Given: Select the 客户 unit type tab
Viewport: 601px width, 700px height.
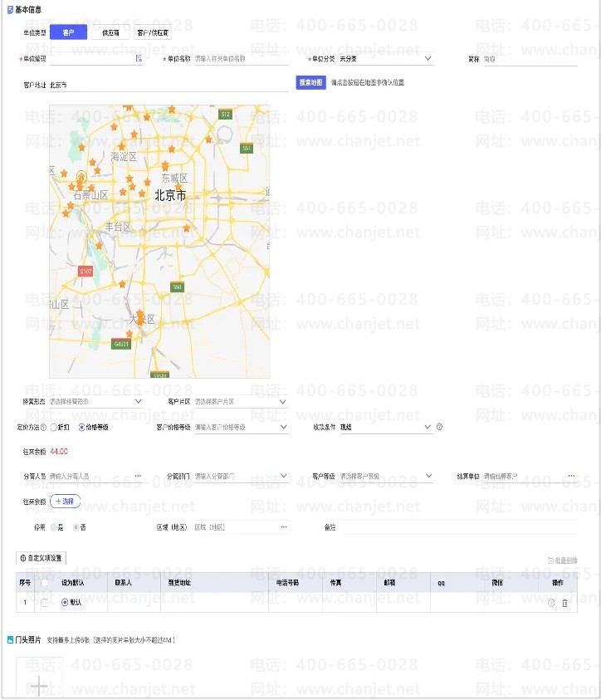Looking at the screenshot, I should (x=68, y=32).
